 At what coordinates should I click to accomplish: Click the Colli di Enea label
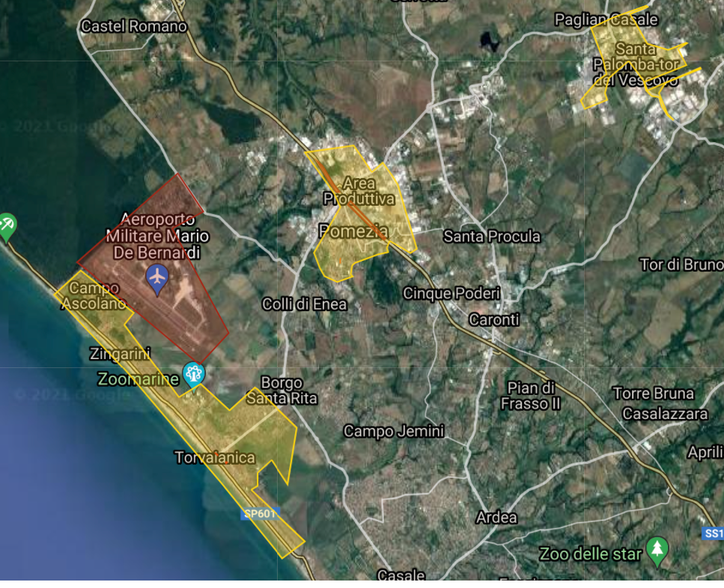[305, 304]
